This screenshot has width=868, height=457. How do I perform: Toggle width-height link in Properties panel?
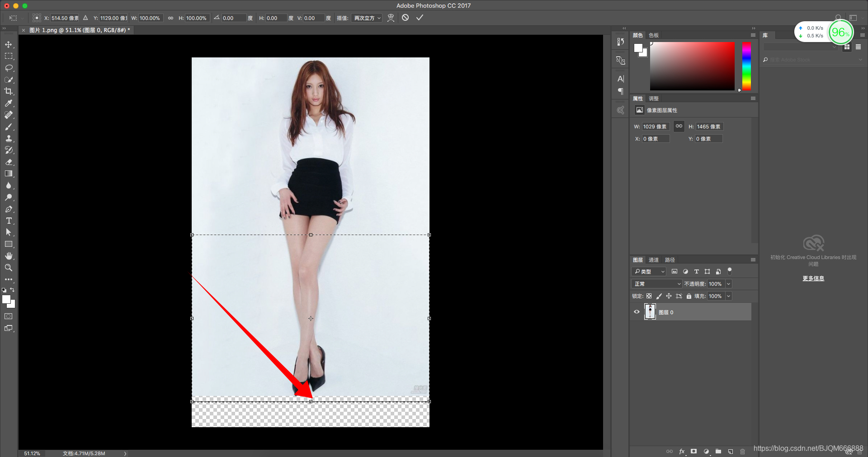(679, 126)
